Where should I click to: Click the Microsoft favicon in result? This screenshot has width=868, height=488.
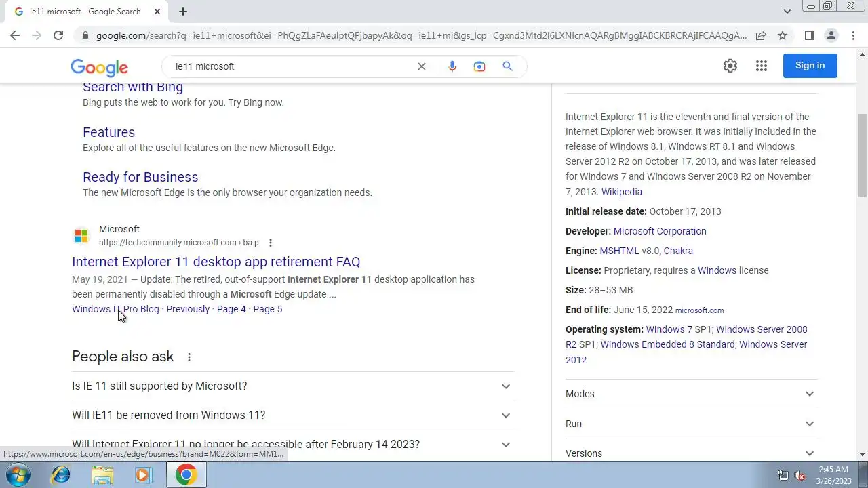point(81,236)
